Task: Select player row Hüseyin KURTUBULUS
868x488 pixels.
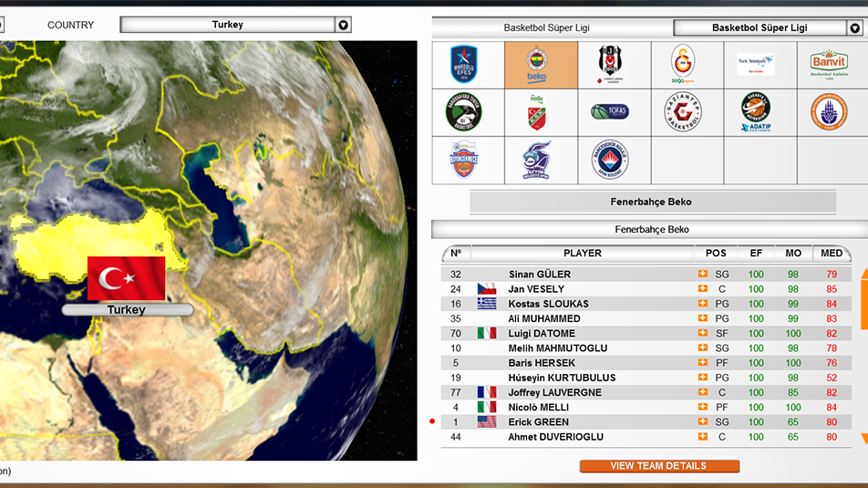Action: click(x=646, y=378)
